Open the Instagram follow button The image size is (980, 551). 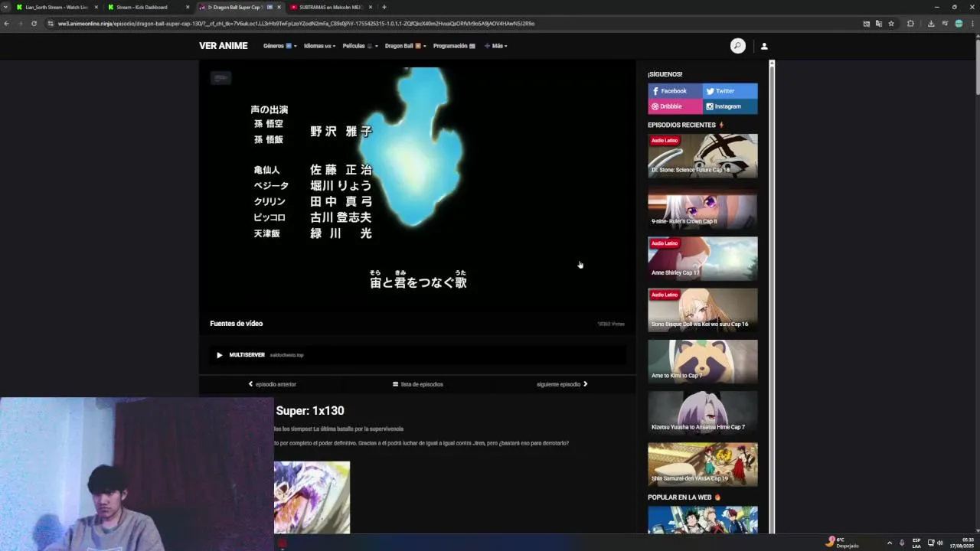730,106
